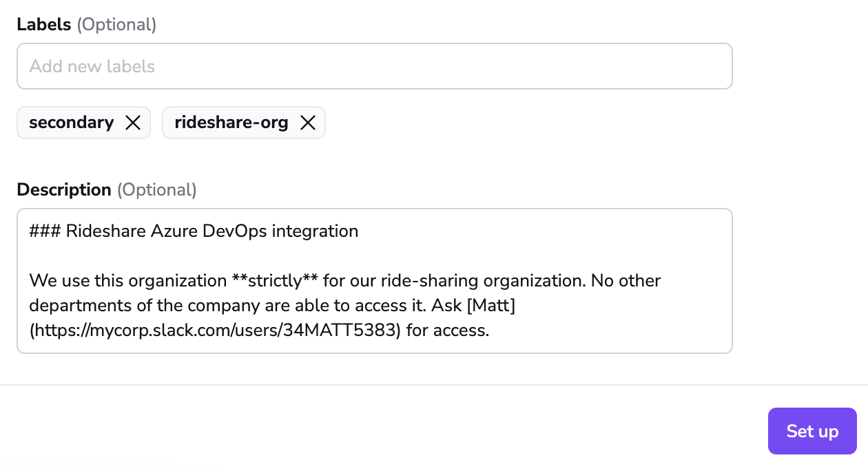This screenshot has width=868, height=471.
Task: Click the secondary label chip text
Action: (71, 123)
